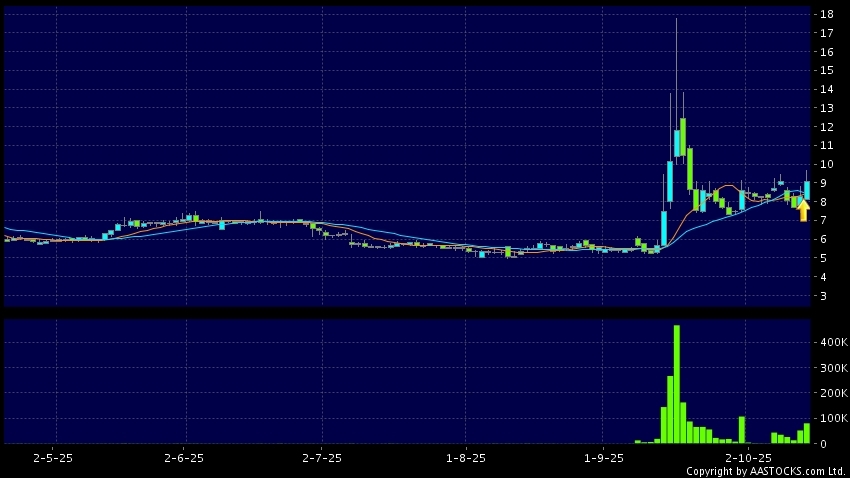This screenshot has height=478, width=850.
Task: Click the 3 price axis label
Action: (x=823, y=296)
